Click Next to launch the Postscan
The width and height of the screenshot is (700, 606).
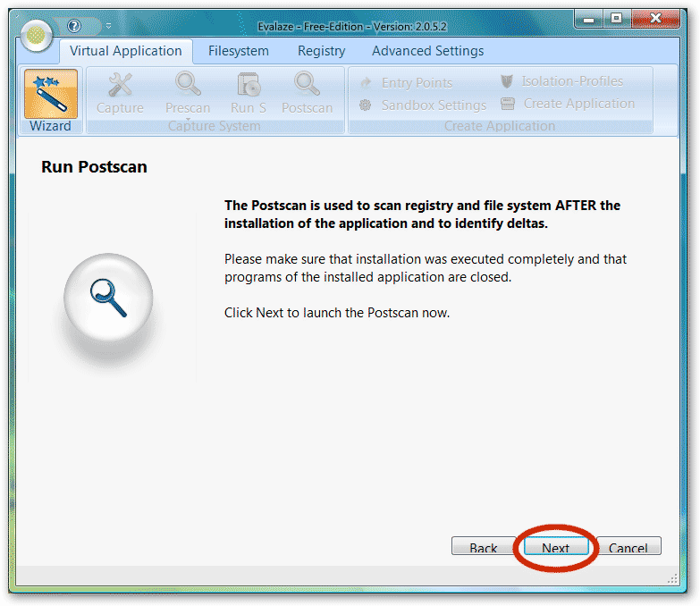556,546
